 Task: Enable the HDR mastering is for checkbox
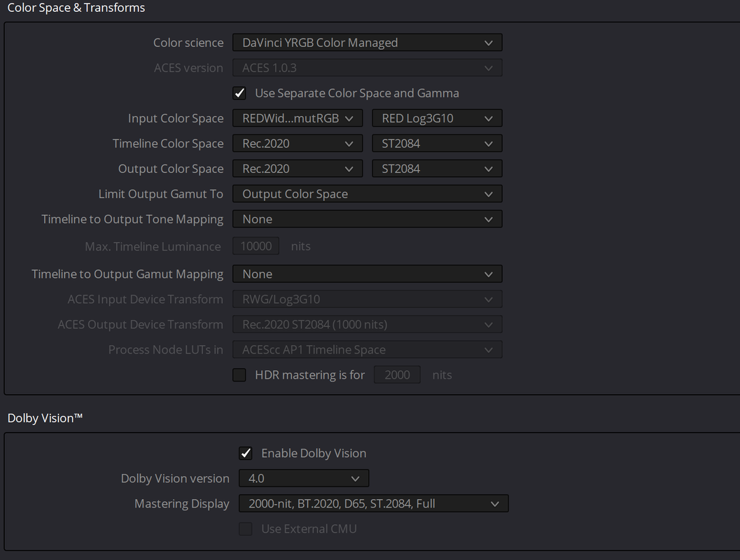239,375
